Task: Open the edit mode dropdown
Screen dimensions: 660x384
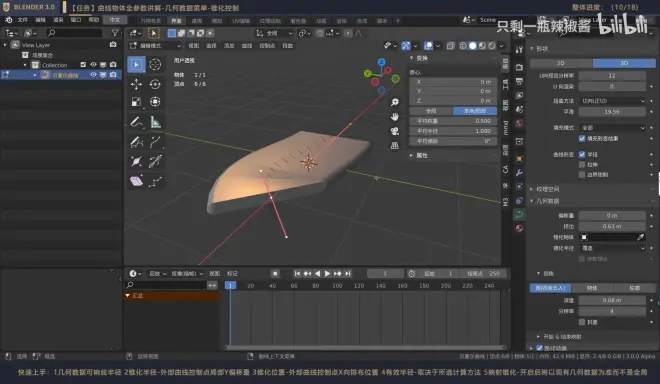Action: [x=156, y=45]
